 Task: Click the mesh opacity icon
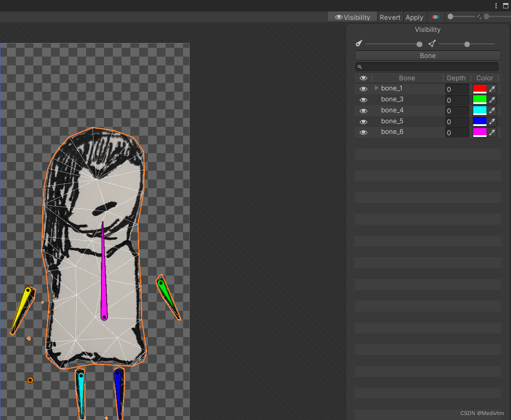[432, 43]
